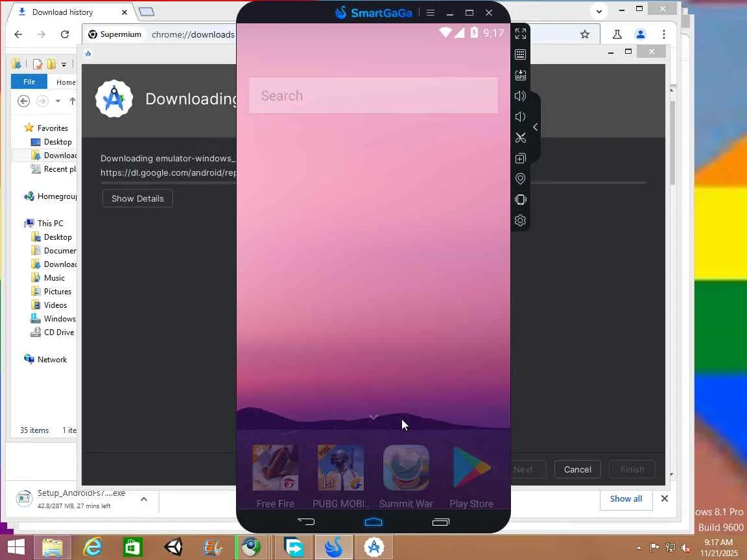Expand the app drawer chevron above dock

tap(373, 417)
